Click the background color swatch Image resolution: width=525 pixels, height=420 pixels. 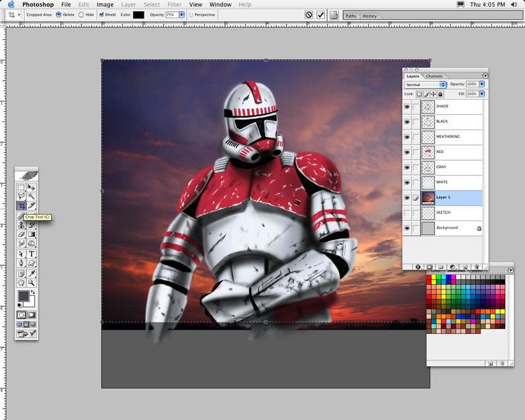31,303
